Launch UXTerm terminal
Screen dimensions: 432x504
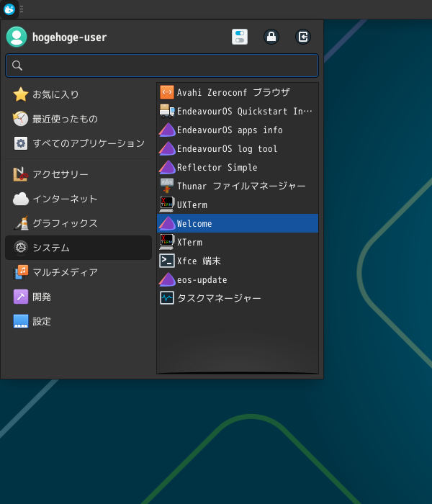238,204
